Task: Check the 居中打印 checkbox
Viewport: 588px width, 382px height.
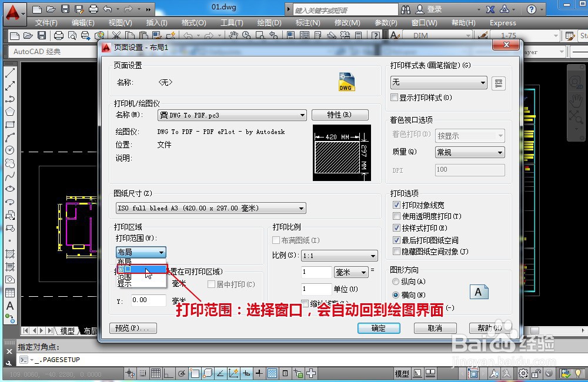Action: point(211,284)
